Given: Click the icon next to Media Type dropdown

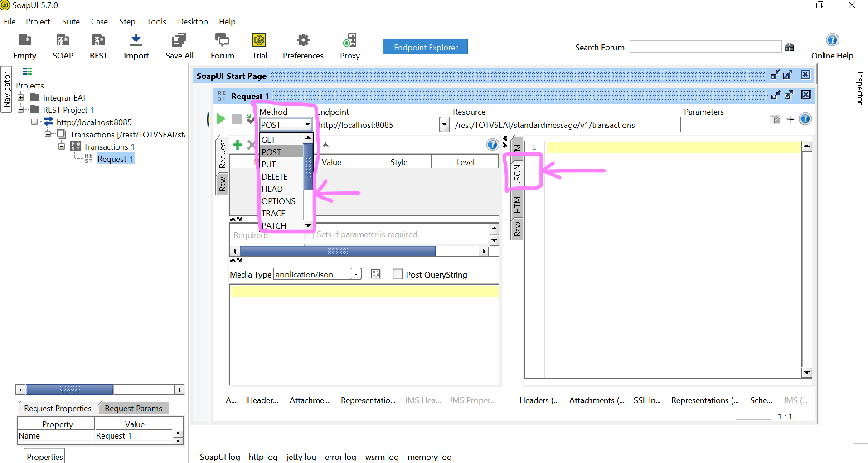Looking at the screenshot, I should pyautogui.click(x=376, y=274).
